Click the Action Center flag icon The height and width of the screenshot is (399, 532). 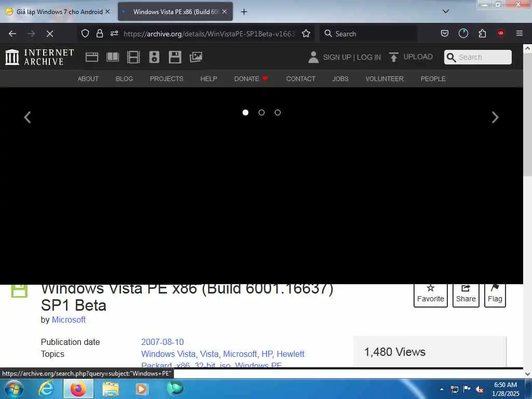click(467, 389)
